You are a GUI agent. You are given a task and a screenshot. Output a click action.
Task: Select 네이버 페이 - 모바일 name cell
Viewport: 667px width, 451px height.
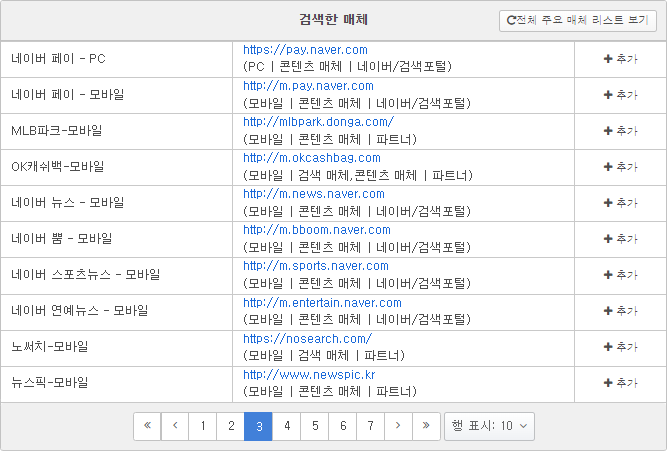(x=117, y=95)
